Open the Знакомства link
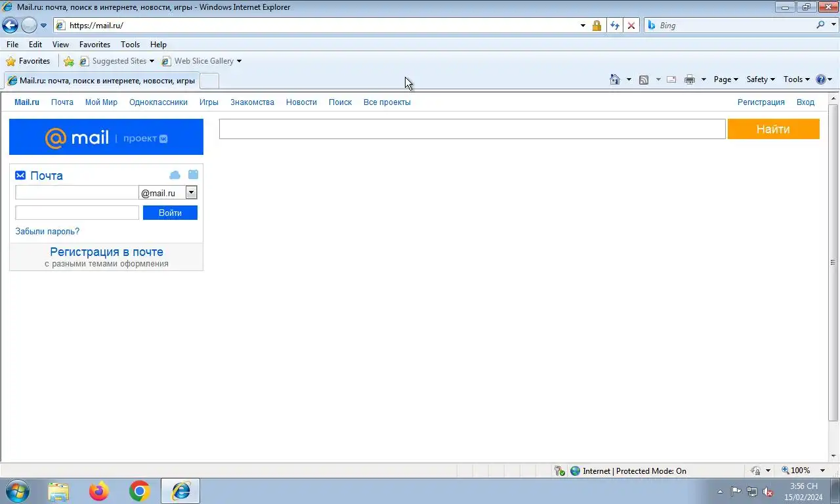 [252, 102]
